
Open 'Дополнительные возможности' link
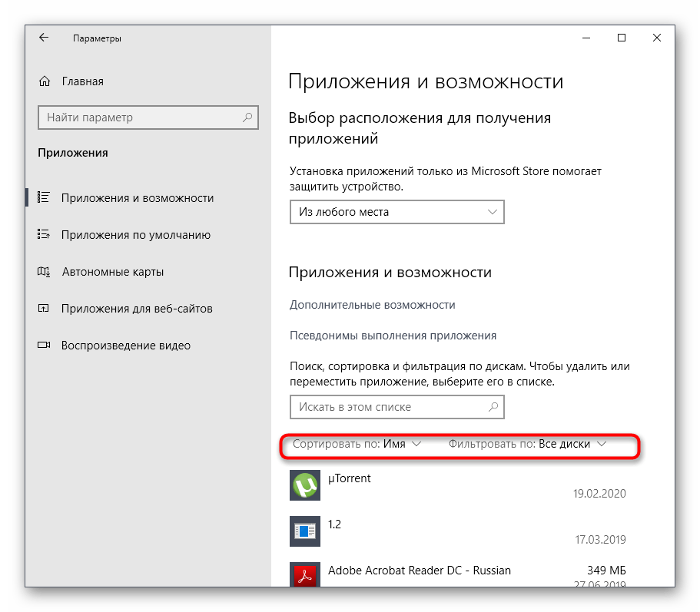pyautogui.click(x=372, y=305)
